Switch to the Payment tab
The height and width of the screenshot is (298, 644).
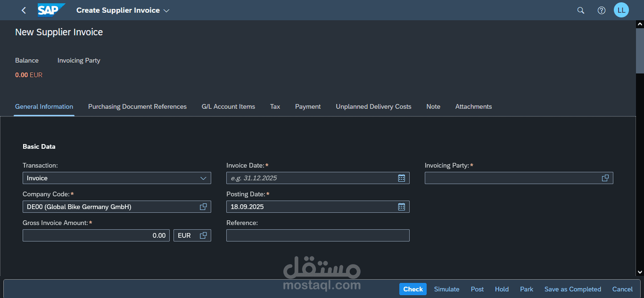pyautogui.click(x=308, y=106)
